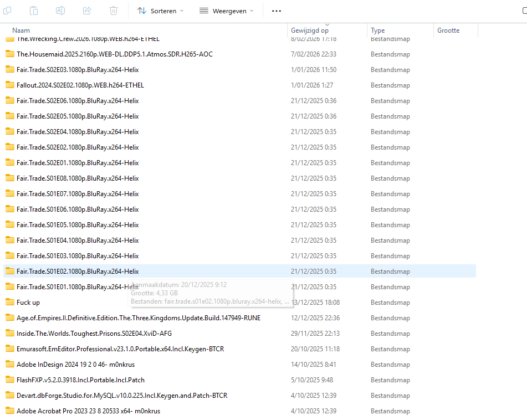Select Fair.Trade.S02E06.1080p.BluRay.x264-Helix name
Screen dimensions: 527x420
pyautogui.click(x=78, y=100)
